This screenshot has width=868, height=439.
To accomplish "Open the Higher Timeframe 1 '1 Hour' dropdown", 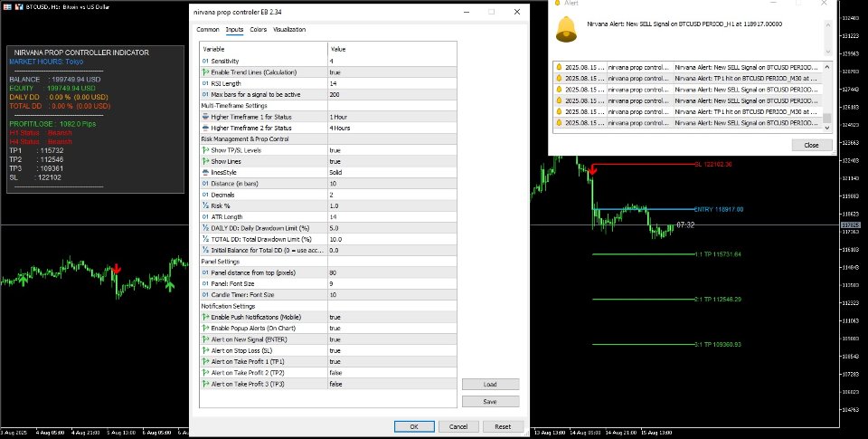I will (x=392, y=117).
